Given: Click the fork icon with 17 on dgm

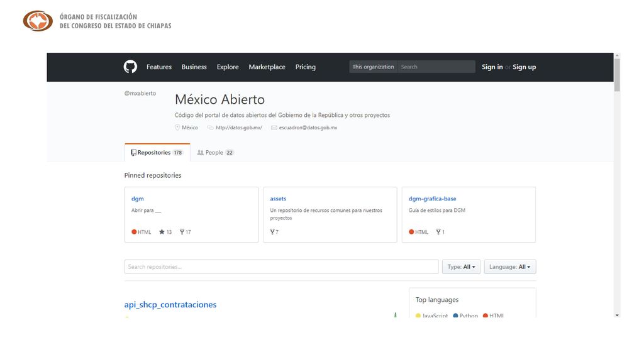Looking at the screenshot, I should tap(182, 231).
